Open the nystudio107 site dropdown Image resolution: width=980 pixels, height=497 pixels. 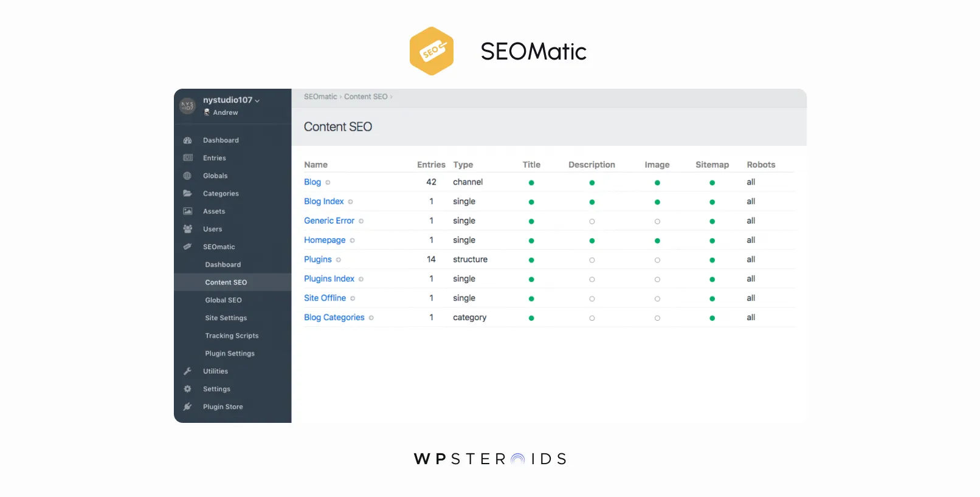click(231, 100)
